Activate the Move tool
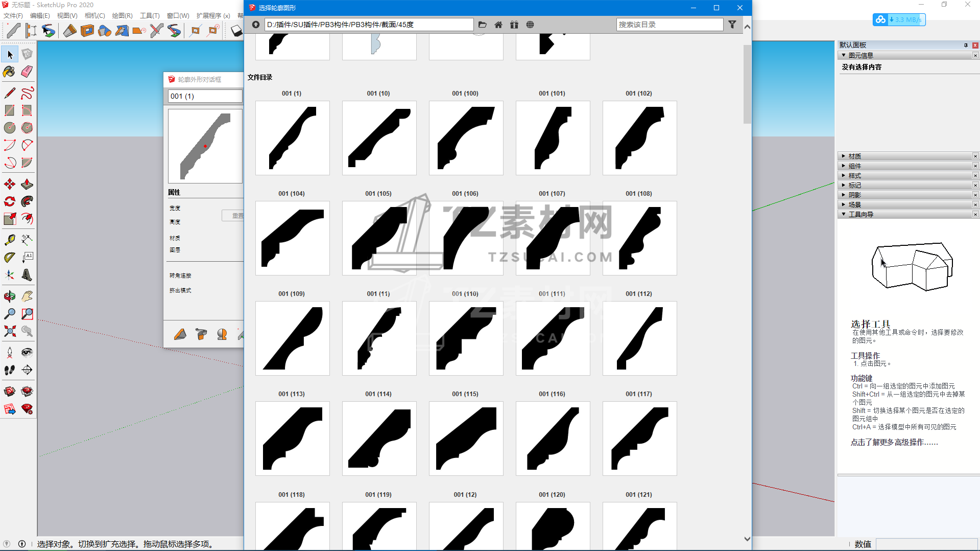 tap(10, 185)
